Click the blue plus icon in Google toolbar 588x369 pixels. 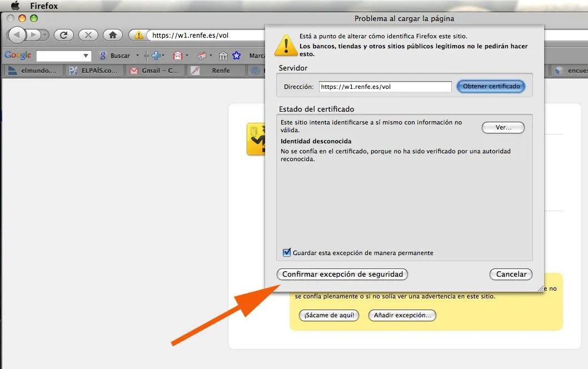pyautogui.click(x=156, y=56)
